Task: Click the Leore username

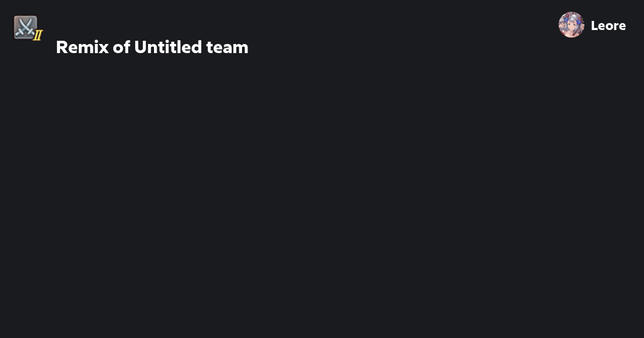Action: click(608, 26)
